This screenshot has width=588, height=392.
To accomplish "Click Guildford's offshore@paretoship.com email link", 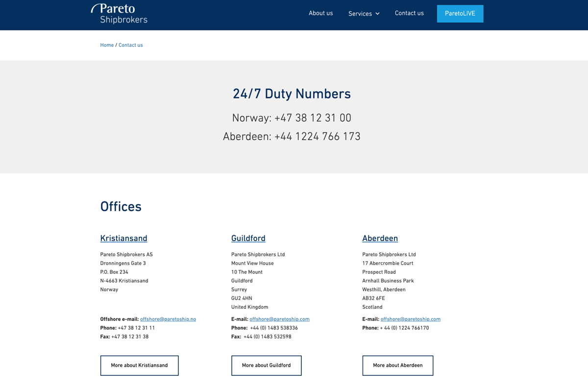I will tap(279, 319).
